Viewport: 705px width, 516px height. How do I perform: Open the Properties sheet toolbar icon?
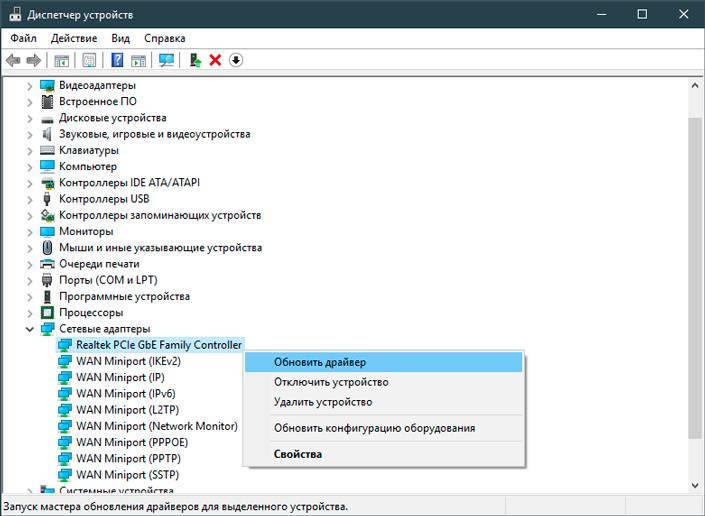pyautogui.click(x=89, y=60)
